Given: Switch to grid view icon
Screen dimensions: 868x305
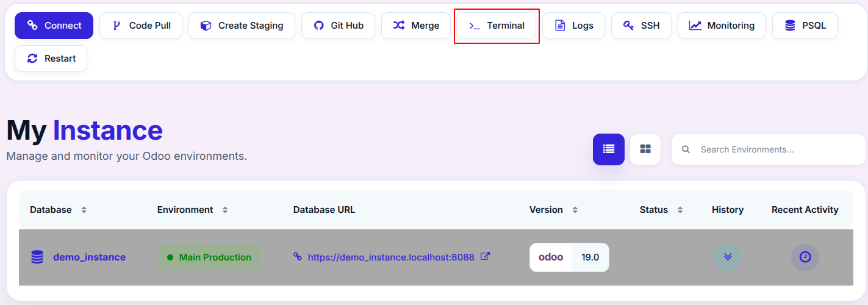Looking at the screenshot, I should (x=645, y=149).
